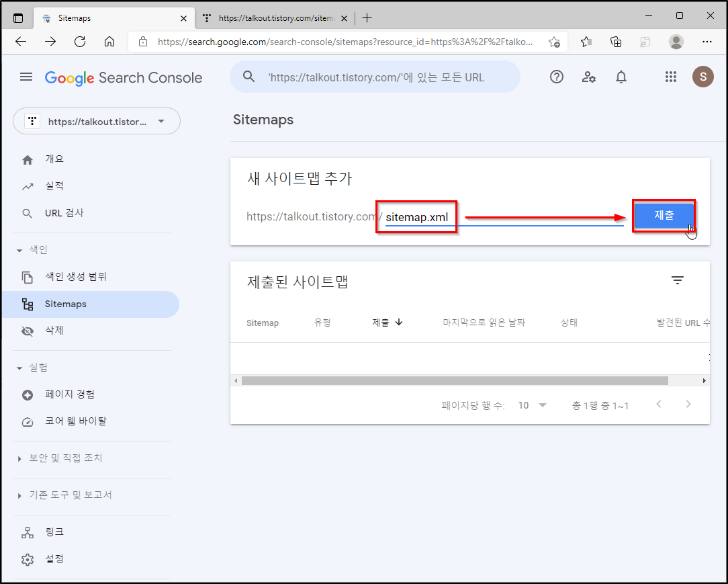Image resolution: width=728 pixels, height=584 pixels.
Task: Select Sitemaps in the sidebar
Action: coord(91,304)
